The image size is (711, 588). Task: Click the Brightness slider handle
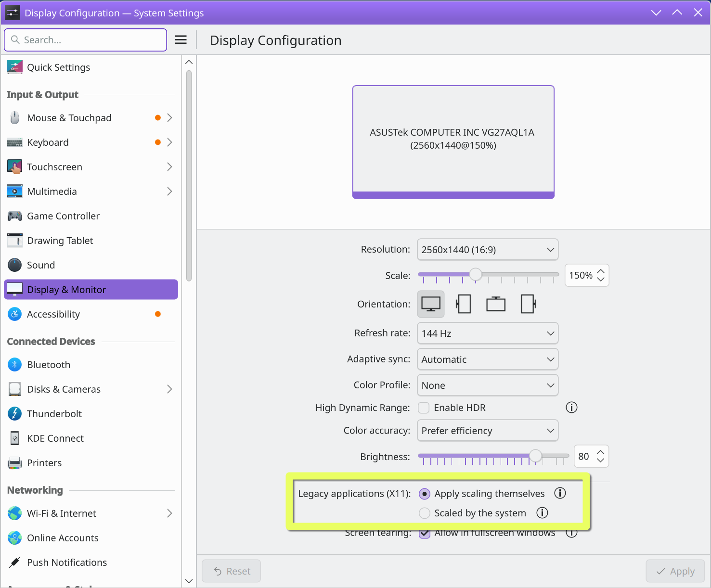pos(535,456)
